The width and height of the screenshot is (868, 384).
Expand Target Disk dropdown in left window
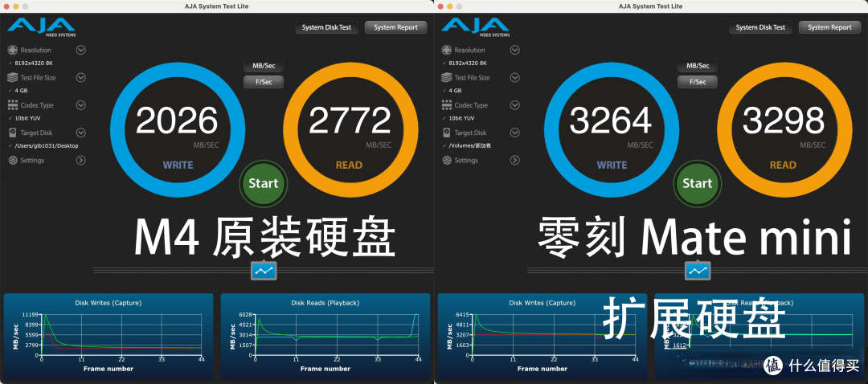81,133
